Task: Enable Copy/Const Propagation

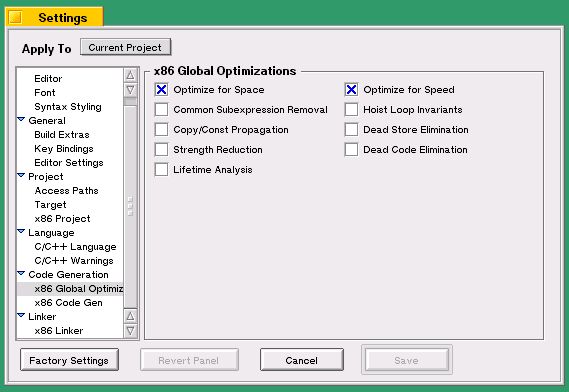Action: click(x=161, y=129)
